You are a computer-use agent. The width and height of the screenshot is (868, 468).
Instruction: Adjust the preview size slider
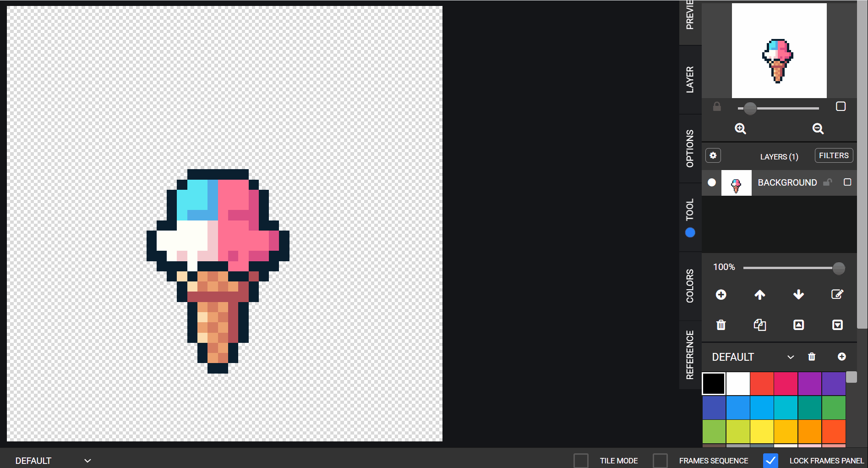[x=778, y=109]
